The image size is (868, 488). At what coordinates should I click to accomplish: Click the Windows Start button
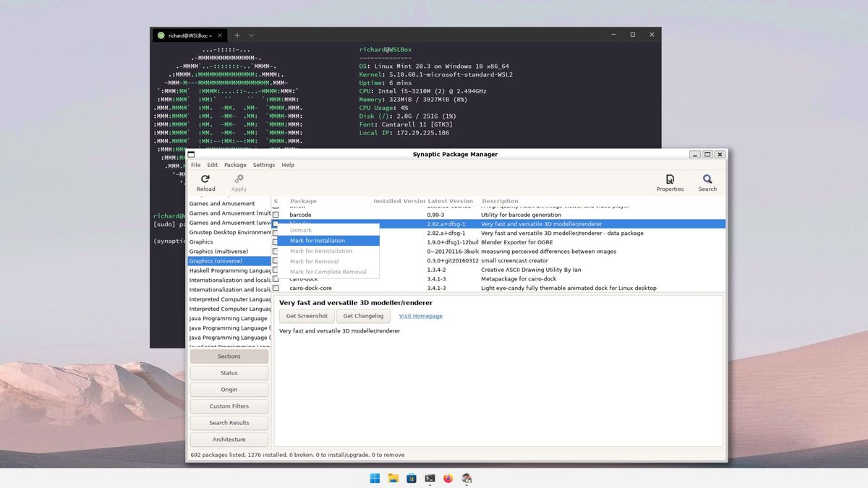(x=374, y=478)
